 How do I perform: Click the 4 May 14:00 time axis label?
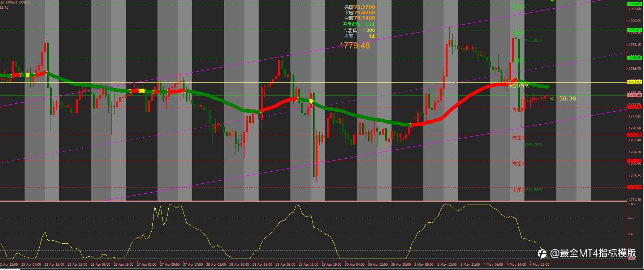(517, 265)
